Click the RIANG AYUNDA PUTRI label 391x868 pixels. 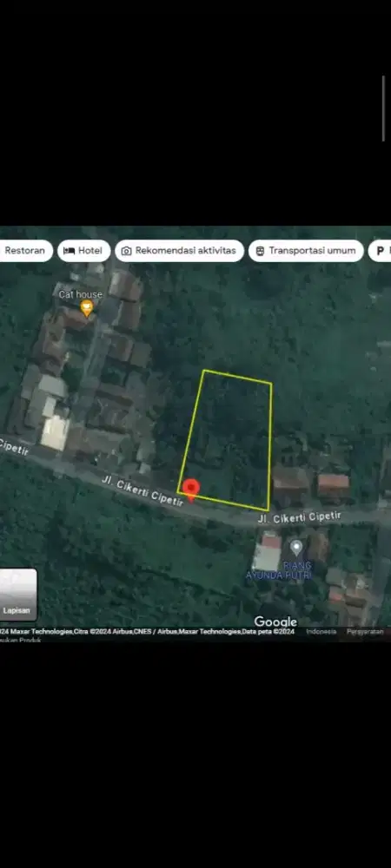click(x=279, y=570)
